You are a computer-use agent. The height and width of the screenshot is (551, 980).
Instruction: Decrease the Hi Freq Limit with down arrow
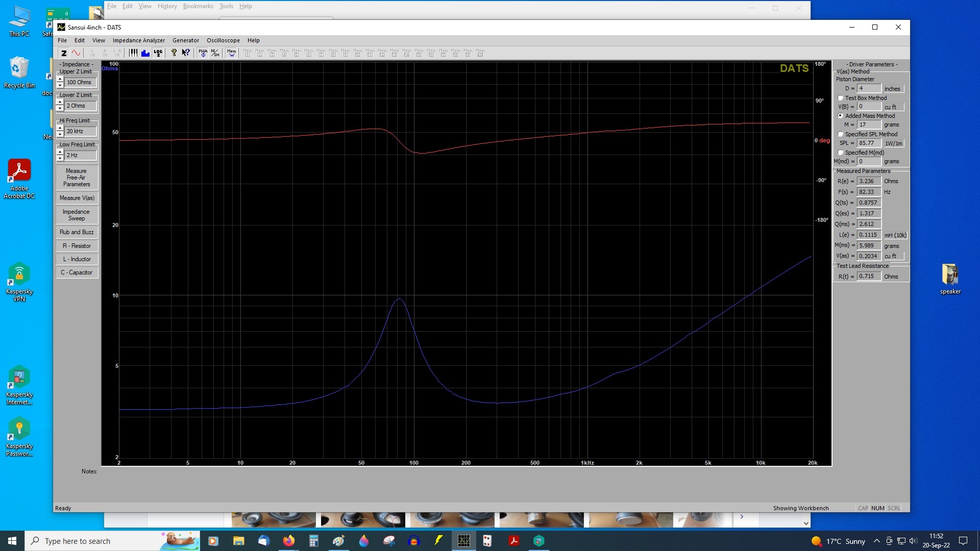60,134
